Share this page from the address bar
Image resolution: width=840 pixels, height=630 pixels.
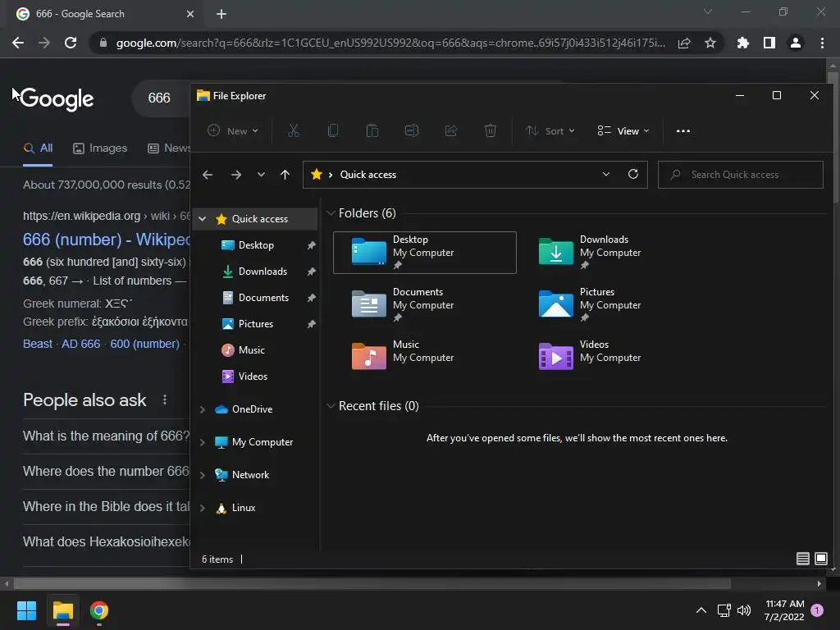click(x=684, y=43)
